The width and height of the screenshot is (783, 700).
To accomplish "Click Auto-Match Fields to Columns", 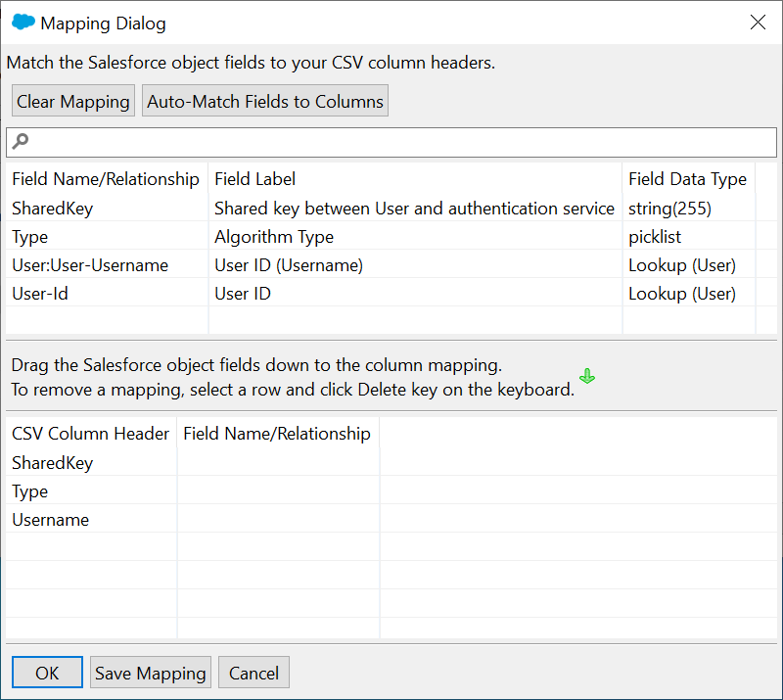I will click(265, 102).
